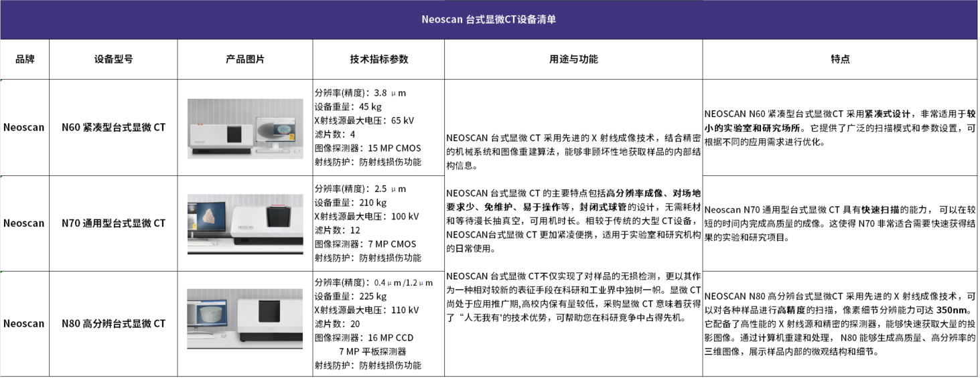
Task: Click the 产品图片 header cell
Action: (x=244, y=59)
